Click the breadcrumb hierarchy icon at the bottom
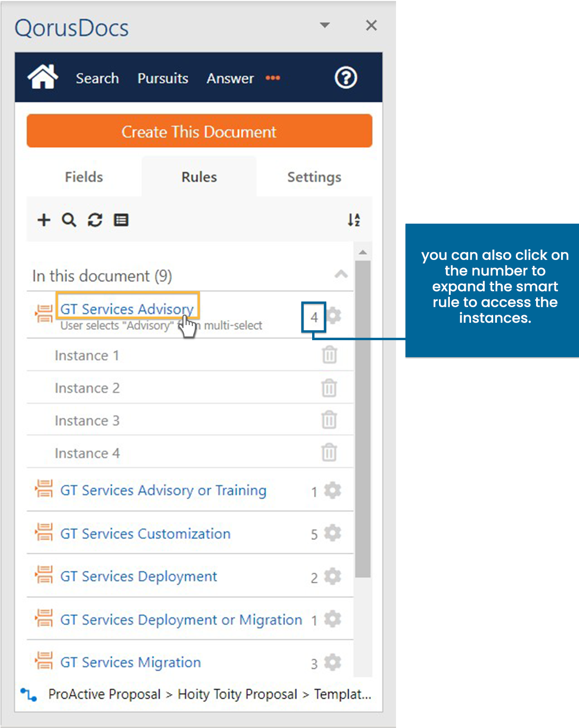The height and width of the screenshot is (728, 579). tap(29, 695)
